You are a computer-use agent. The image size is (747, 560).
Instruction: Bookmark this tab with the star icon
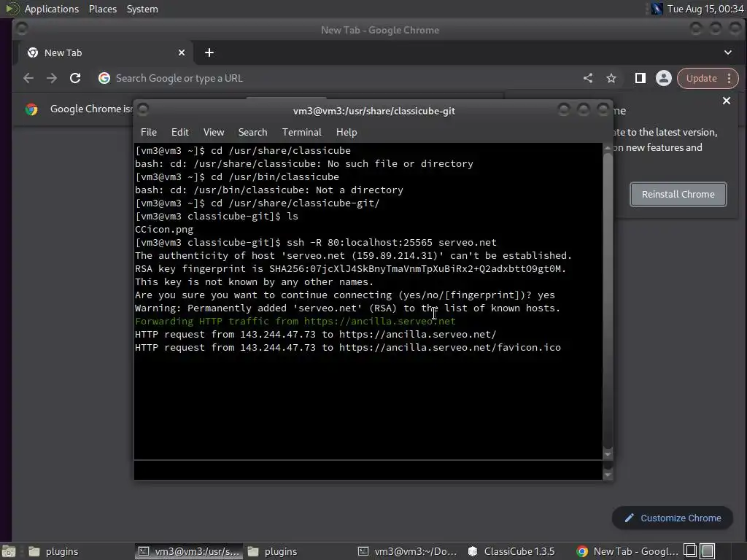click(x=611, y=78)
